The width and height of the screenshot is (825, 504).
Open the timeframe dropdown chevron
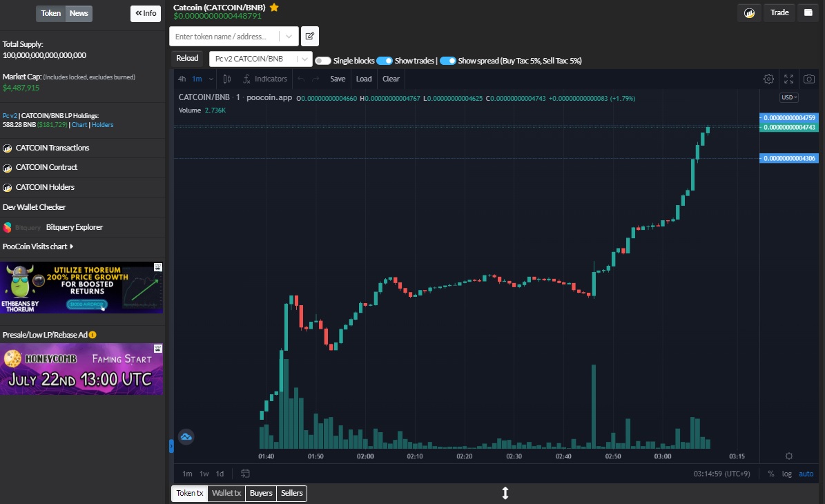212,79
